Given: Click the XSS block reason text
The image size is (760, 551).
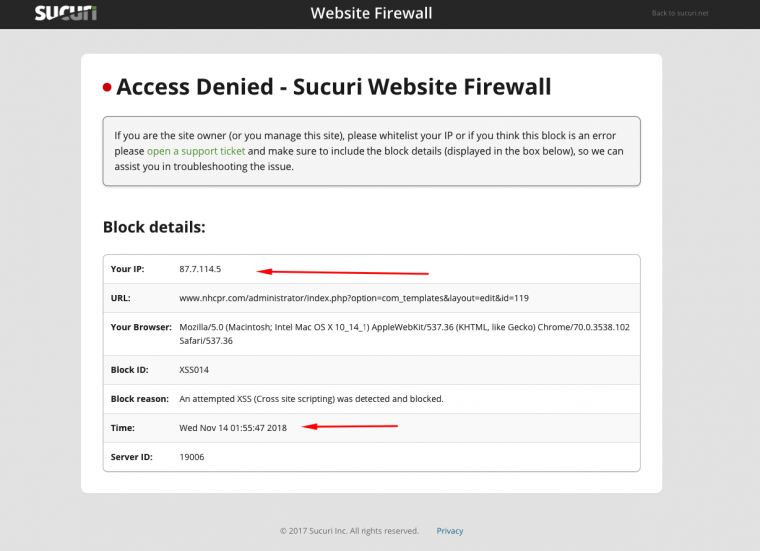Looking at the screenshot, I should tap(311, 398).
